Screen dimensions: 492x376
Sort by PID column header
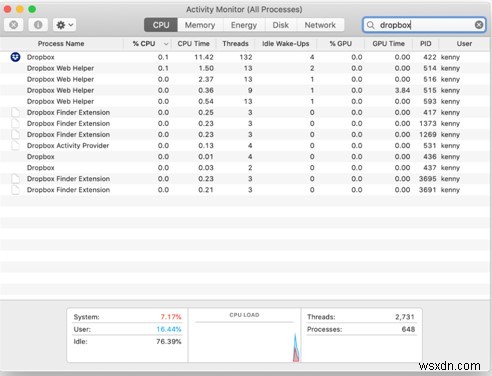point(426,44)
